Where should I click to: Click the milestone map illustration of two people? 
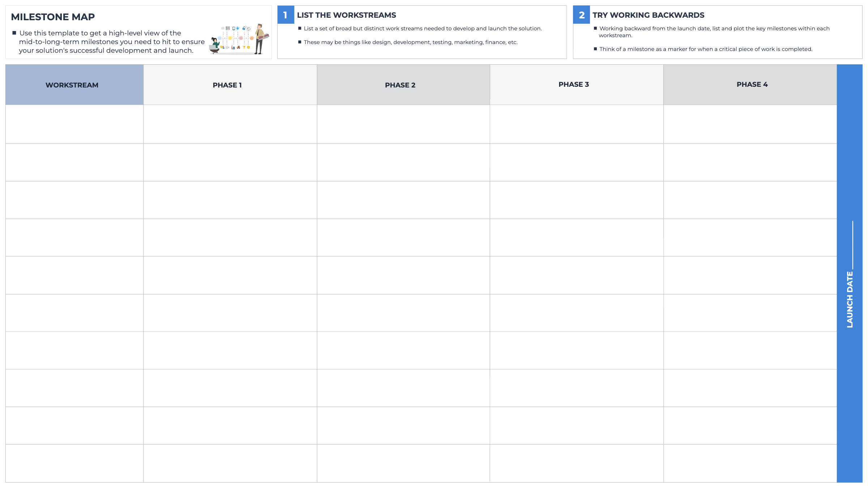(x=239, y=39)
